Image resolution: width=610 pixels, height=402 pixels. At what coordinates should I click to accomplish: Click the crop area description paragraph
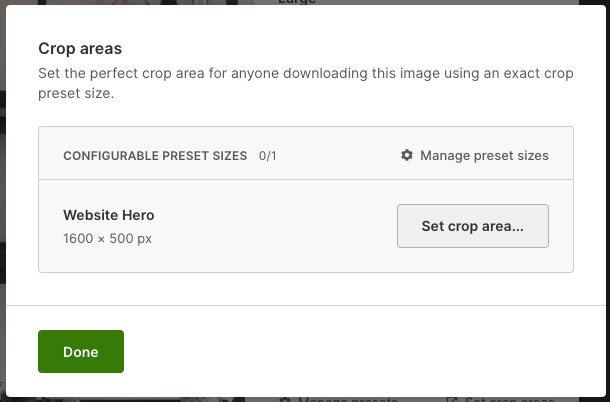point(305,83)
